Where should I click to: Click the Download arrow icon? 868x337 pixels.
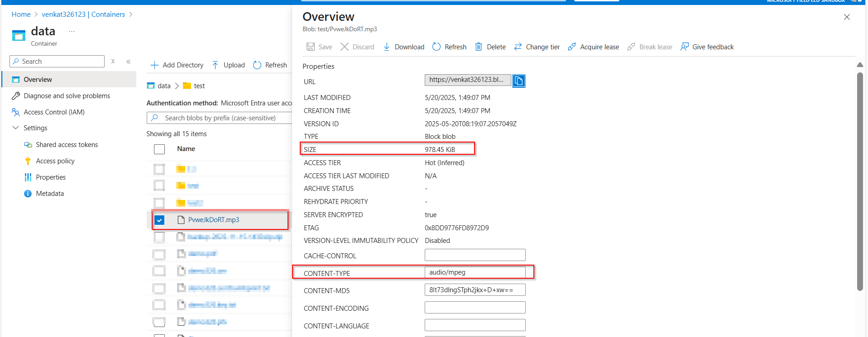coord(387,47)
